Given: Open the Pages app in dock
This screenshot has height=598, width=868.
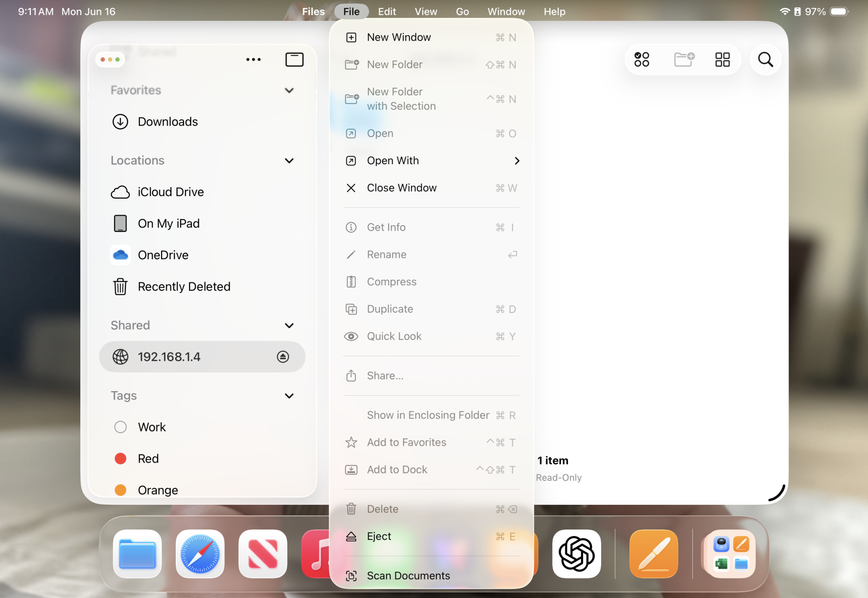Looking at the screenshot, I should pos(654,554).
